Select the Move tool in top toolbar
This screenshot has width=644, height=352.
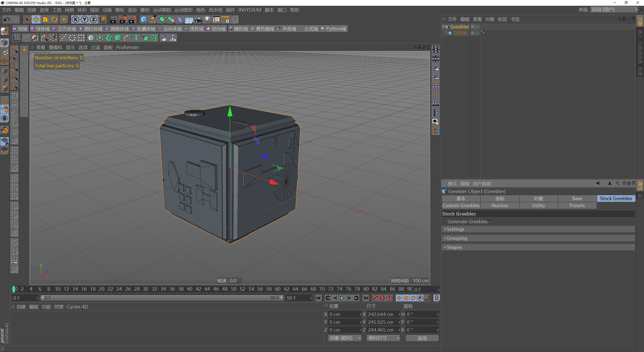coord(36,19)
